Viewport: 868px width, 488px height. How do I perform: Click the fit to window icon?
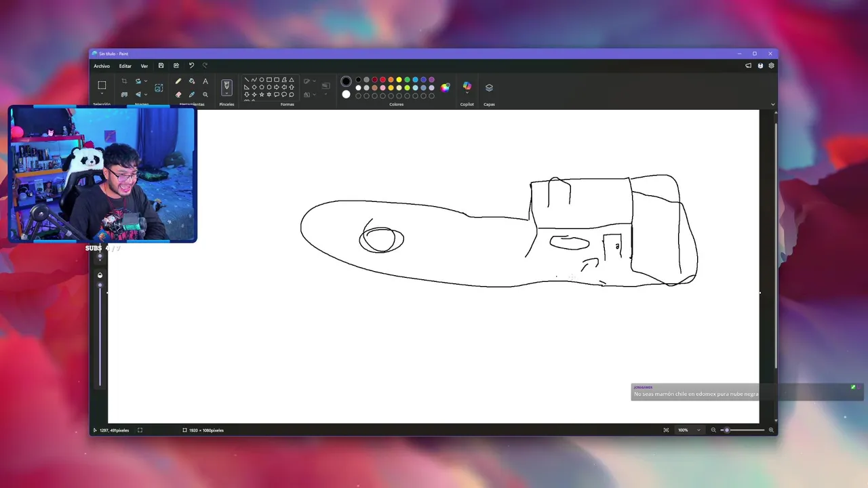tap(666, 430)
